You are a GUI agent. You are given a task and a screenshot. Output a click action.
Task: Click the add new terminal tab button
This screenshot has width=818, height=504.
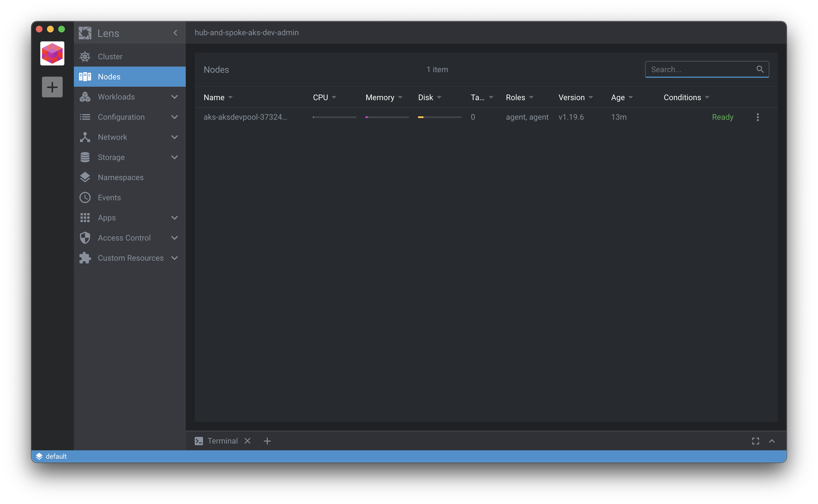click(266, 441)
